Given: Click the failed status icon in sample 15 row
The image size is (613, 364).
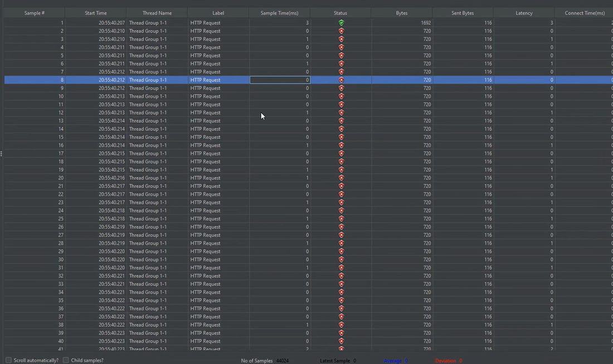Looking at the screenshot, I should (x=341, y=137).
